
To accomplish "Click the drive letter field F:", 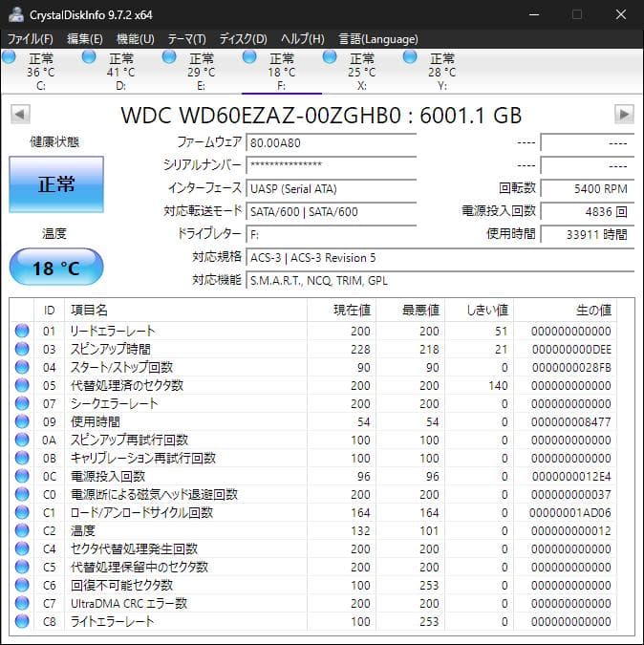I will (331, 235).
